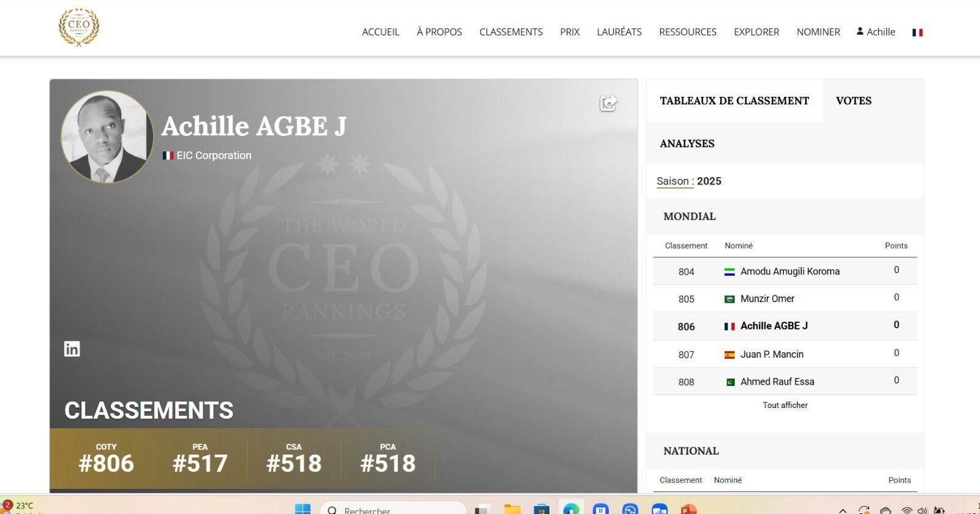Open the Achille user account menu
This screenshot has width=980, height=514.
point(876,32)
